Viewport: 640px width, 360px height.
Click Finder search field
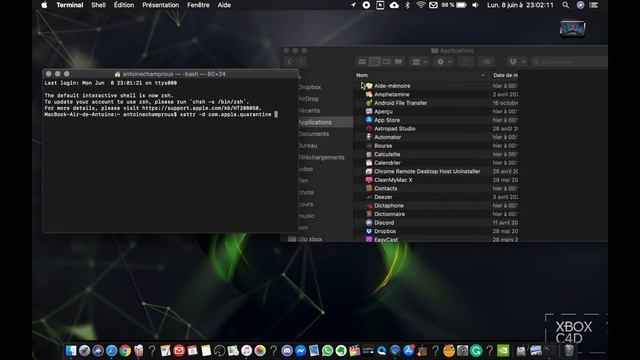569,62
